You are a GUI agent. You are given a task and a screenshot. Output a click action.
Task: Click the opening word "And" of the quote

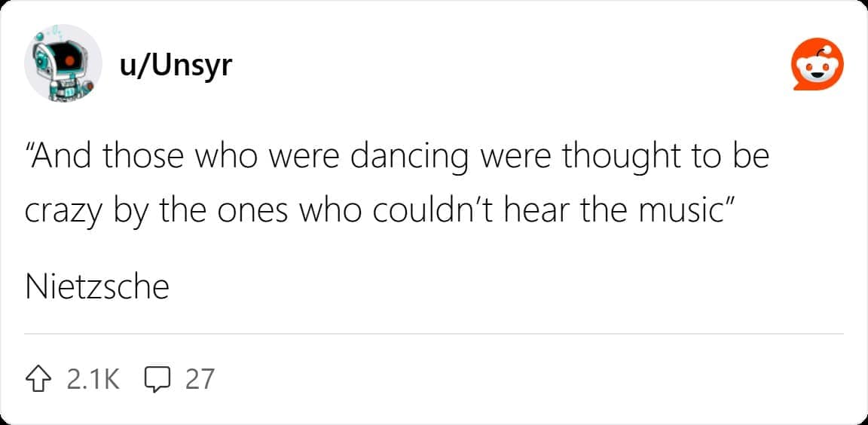(61, 157)
